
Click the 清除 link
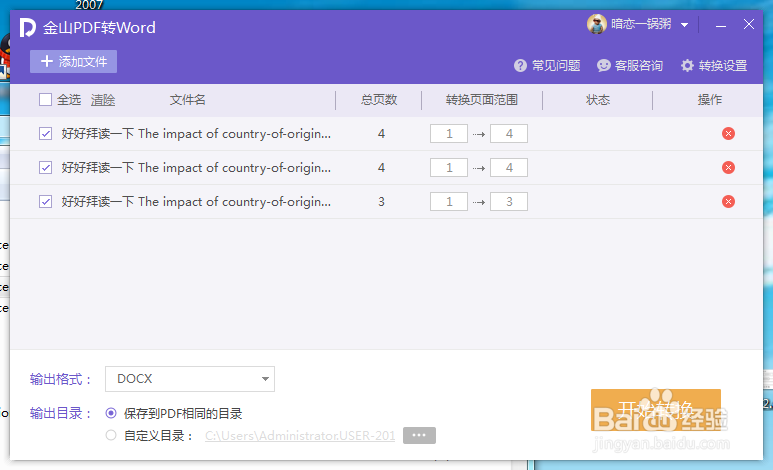[103, 100]
